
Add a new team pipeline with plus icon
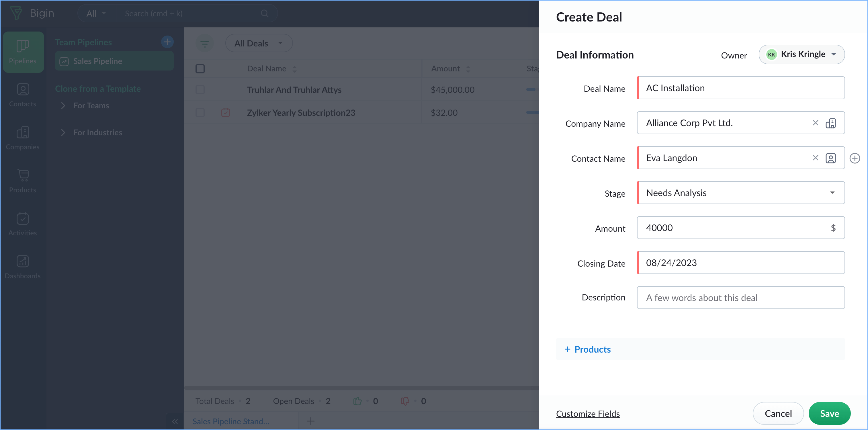pos(167,42)
